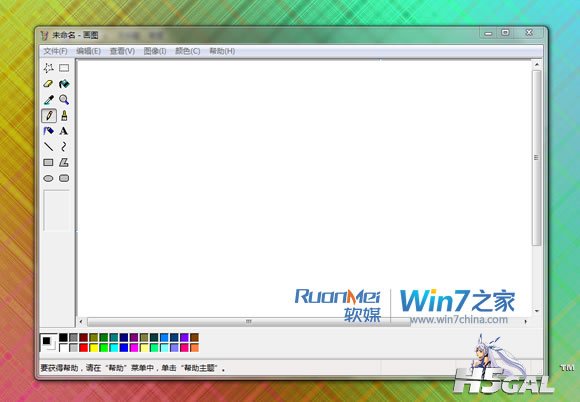Activate the Airbrush spray tool
This screenshot has height=402, width=580.
48,131
